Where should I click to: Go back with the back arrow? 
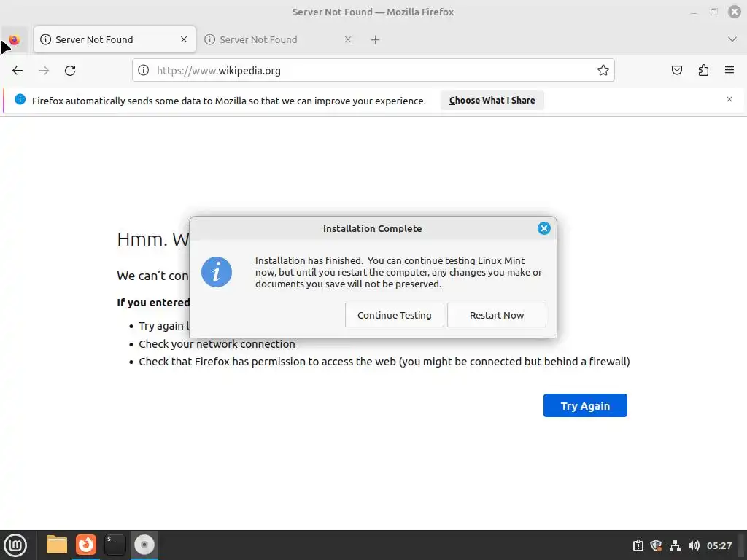(18, 71)
